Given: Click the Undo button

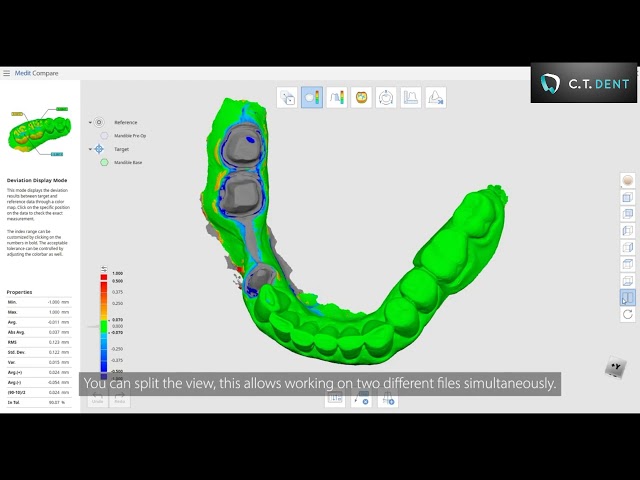Looking at the screenshot, I should (98, 398).
